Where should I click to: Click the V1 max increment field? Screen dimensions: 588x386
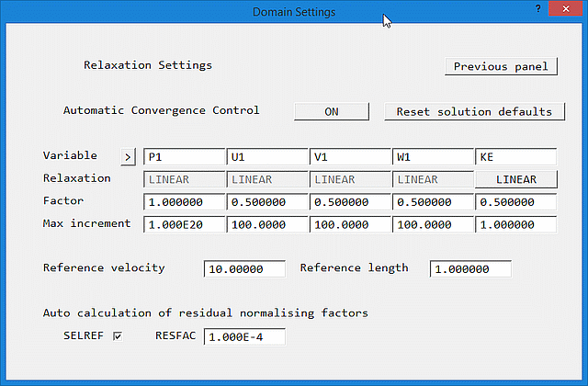coord(349,223)
